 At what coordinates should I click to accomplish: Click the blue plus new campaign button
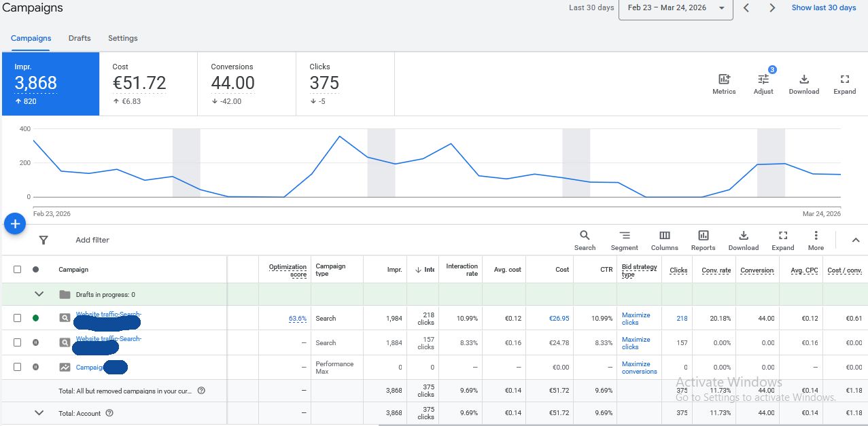15,224
